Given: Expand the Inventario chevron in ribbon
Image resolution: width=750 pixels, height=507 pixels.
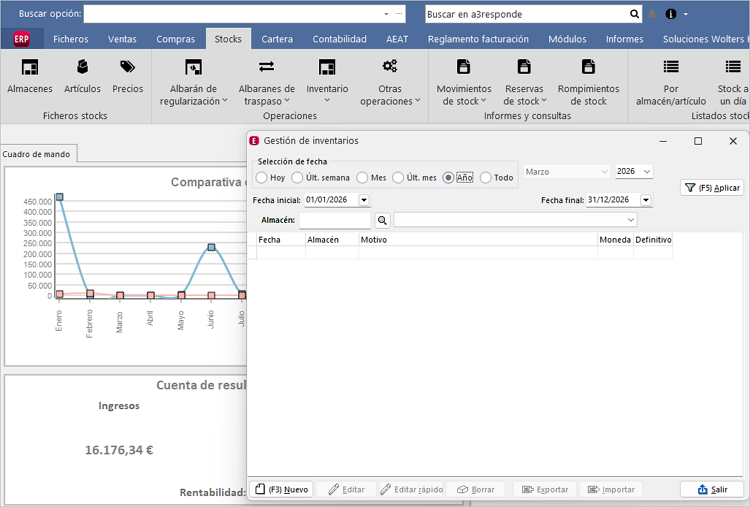Looking at the screenshot, I should coord(327,101).
